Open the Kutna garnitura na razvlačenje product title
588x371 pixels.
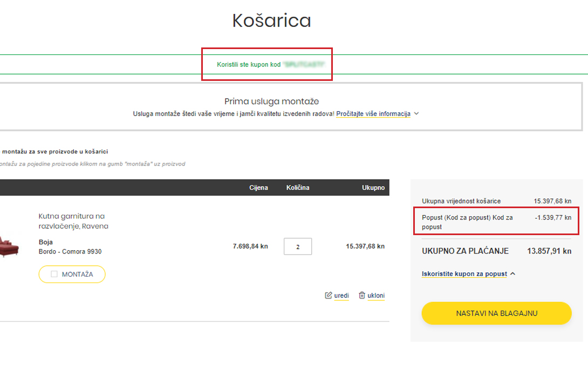pyautogui.click(x=73, y=221)
